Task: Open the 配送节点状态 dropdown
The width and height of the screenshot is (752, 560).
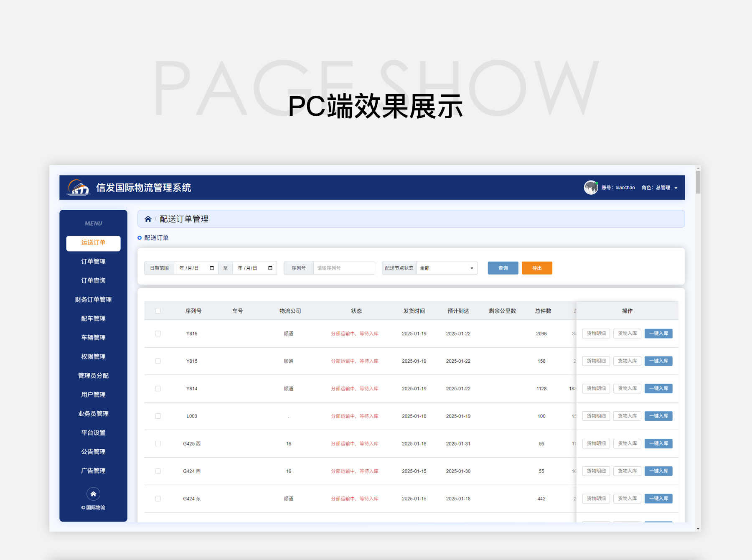Action: point(447,268)
